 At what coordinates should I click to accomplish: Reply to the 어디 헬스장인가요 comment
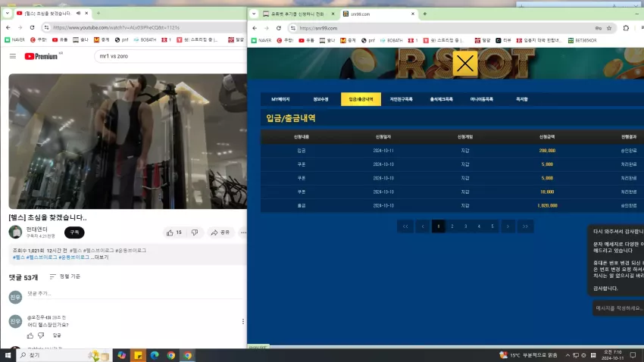(57, 335)
